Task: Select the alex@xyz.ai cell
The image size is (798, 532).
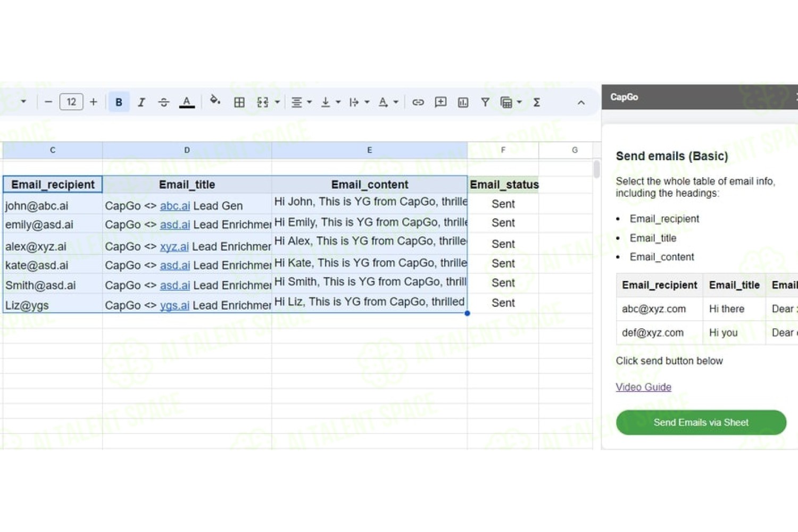Action: [x=53, y=244]
